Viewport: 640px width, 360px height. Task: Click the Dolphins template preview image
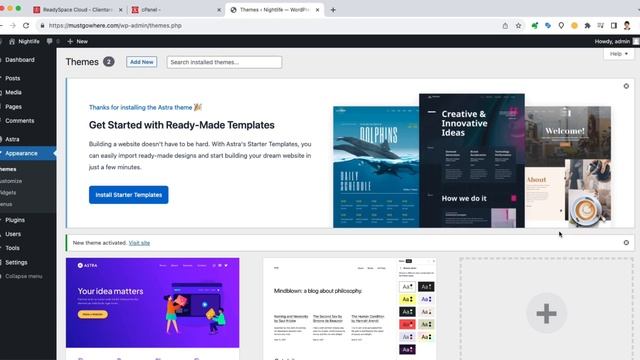click(x=376, y=167)
